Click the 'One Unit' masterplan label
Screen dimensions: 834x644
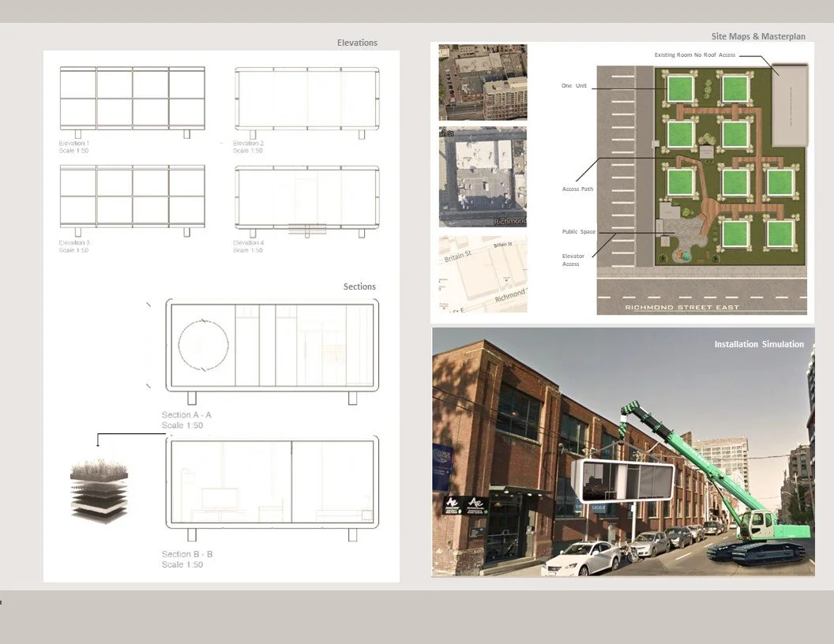[x=574, y=85]
